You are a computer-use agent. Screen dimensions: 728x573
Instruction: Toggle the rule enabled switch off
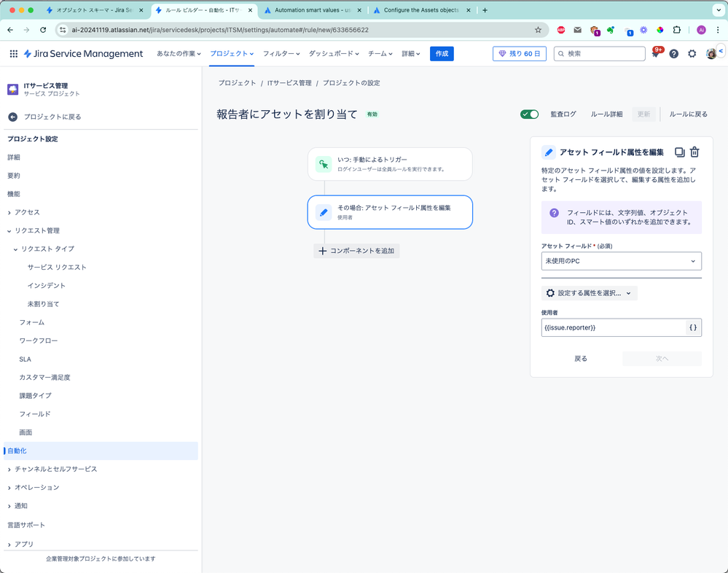tap(529, 114)
